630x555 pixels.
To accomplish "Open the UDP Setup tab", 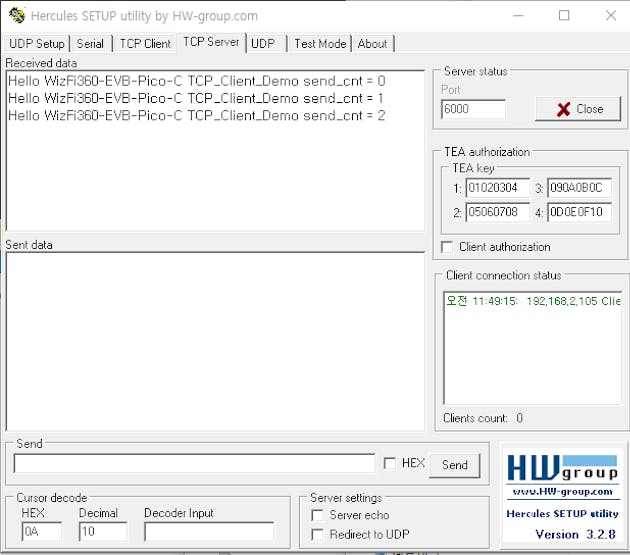I will pyautogui.click(x=37, y=43).
